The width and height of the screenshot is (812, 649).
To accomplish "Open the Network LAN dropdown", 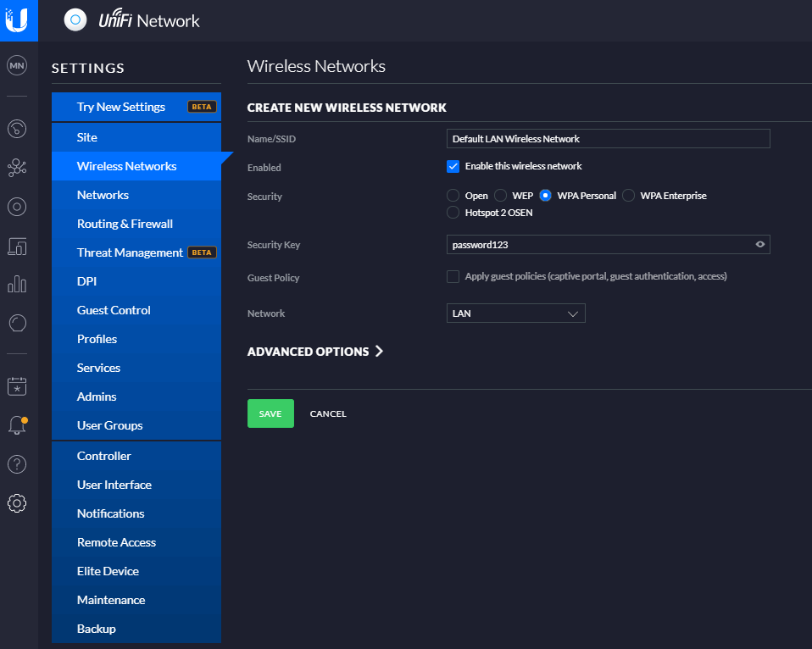I will tap(516, 313).
